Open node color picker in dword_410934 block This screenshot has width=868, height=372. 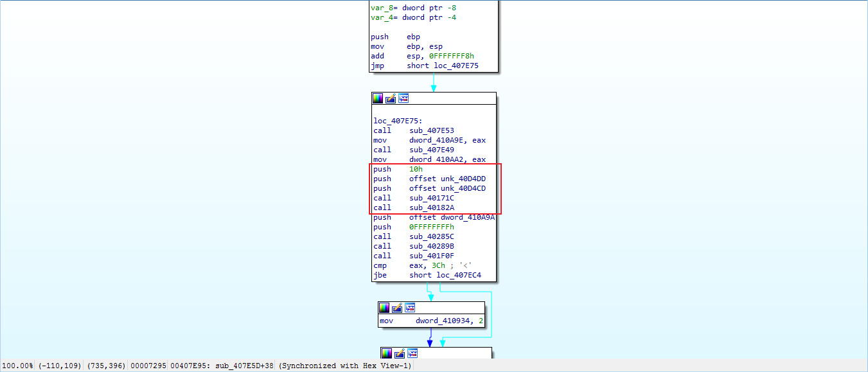(384, 308)
